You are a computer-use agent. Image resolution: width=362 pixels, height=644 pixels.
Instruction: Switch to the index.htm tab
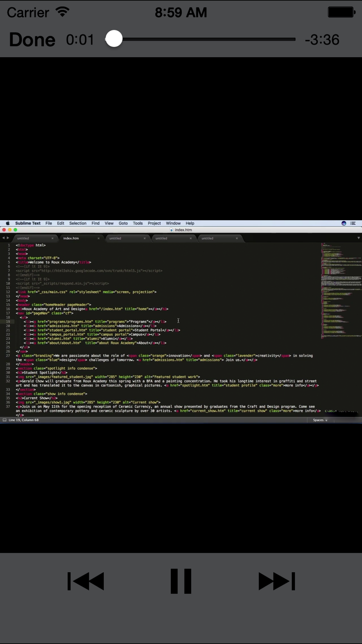71,238
